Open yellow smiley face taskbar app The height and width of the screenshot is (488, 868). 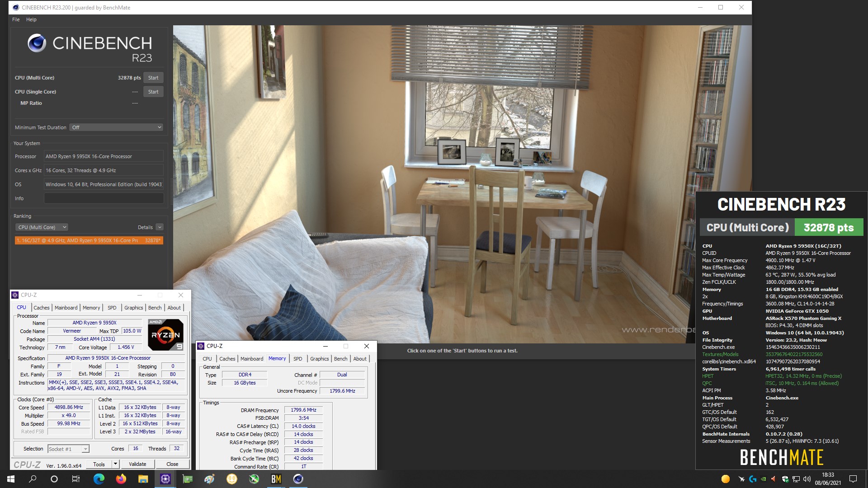[x=231, y=479]
